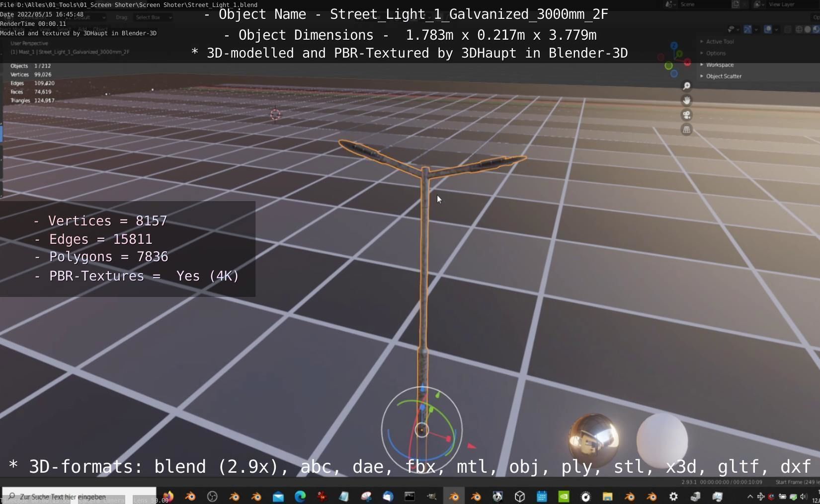Click the object types visibility eye icon
Image resolution: width=820 pixels, height=504 pixels.
731,29
